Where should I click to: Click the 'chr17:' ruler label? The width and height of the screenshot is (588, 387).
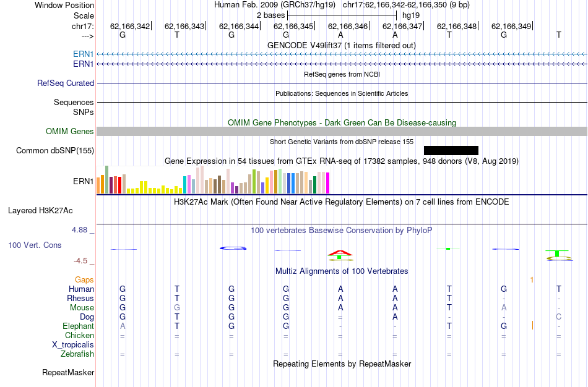(83, 27)
